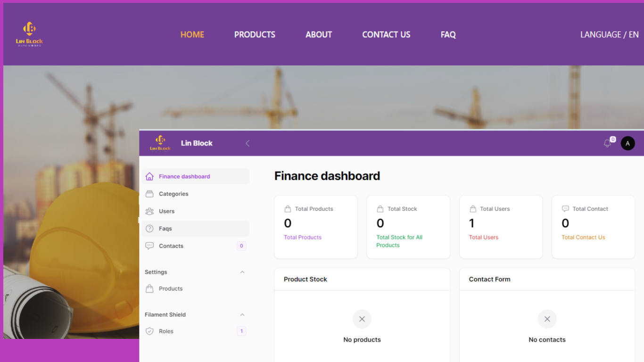Click the Lin Block brand name in dashboard
The width and height of the screenshot is (644, 362).
point(197,143)
